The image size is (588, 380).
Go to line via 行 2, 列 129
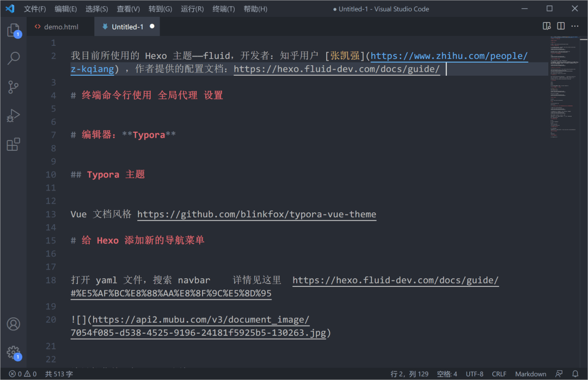(409, 373)
